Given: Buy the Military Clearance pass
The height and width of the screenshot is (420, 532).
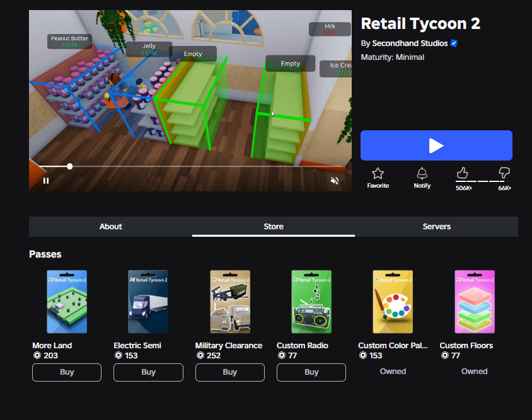Looking at the screenshot, I should pos(230,372).
